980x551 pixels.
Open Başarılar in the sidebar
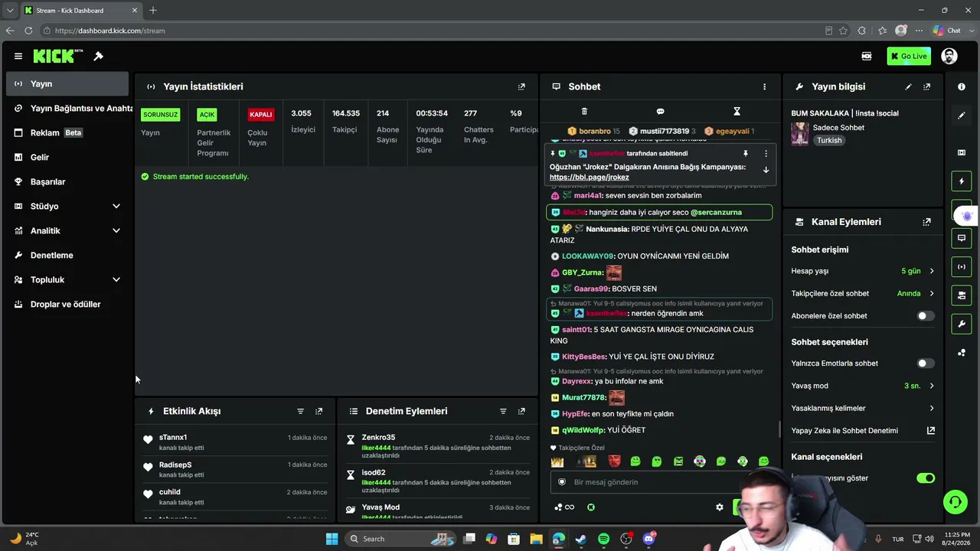click(x=68, y=181)
